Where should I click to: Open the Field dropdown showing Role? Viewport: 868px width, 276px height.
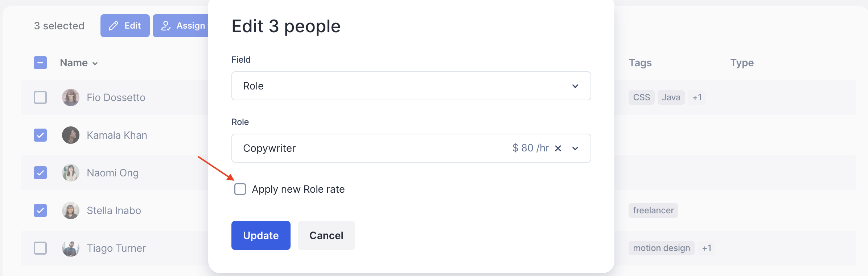point(411,86)
